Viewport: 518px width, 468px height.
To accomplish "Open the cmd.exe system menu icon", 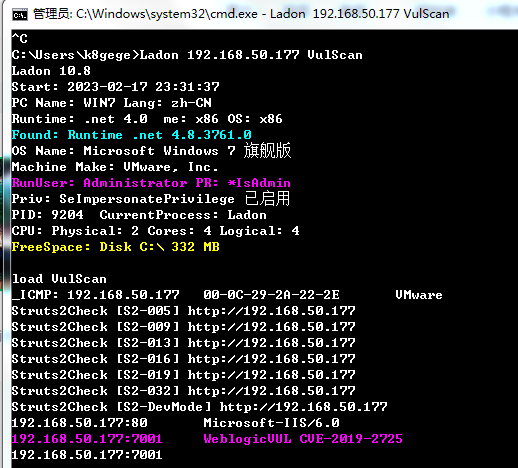I will click(x=20, y=15).
